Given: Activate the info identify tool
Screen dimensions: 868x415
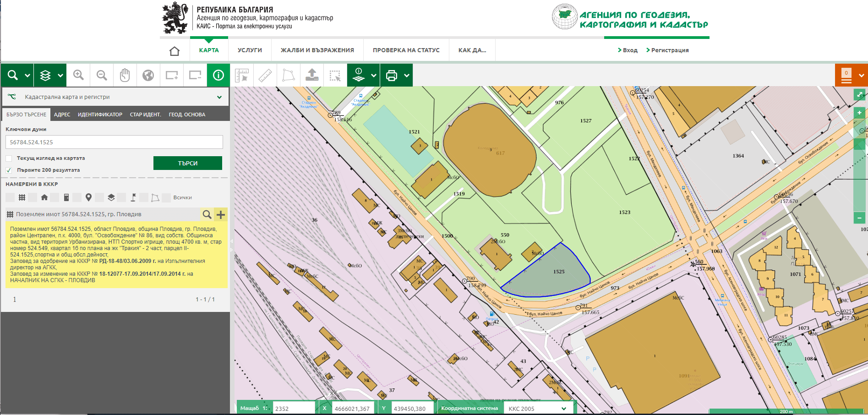Looking at the screenshot, I should pos(218,75).
